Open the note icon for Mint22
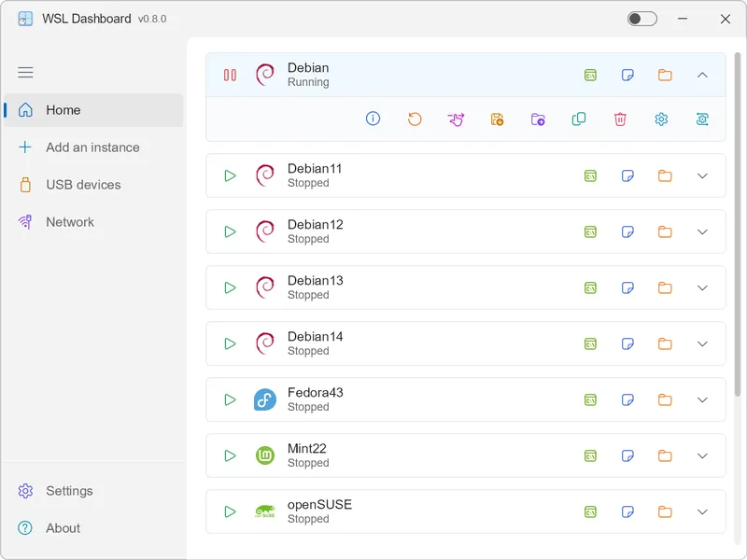Screen dimensions: 747x560 pos(627,455)
